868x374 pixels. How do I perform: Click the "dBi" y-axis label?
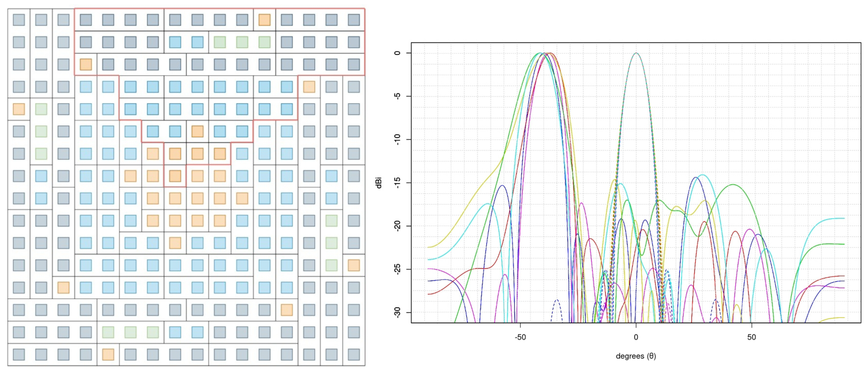379,183
